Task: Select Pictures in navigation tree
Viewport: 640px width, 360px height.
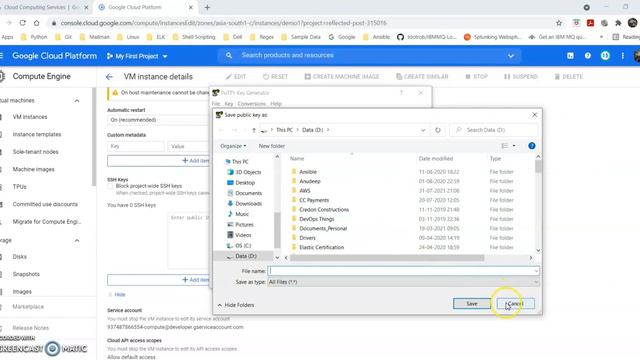Action: tap(240, 224)
